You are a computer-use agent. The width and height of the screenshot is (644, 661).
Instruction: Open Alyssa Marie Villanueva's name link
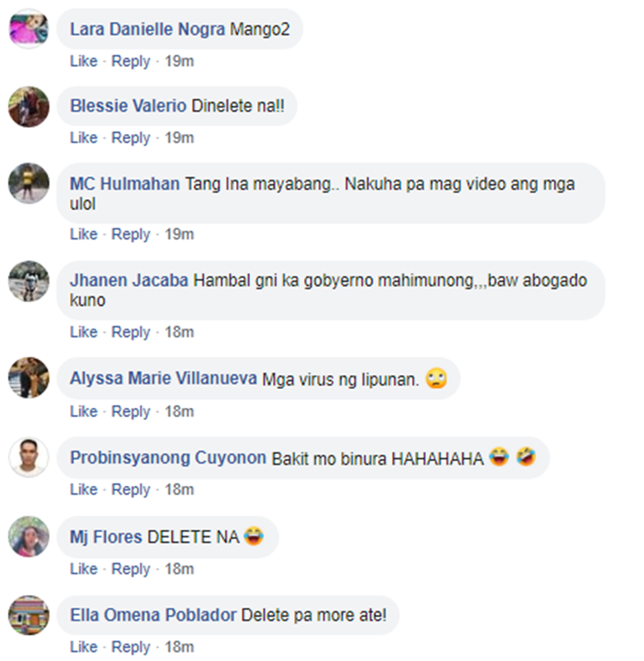(163, 378)
